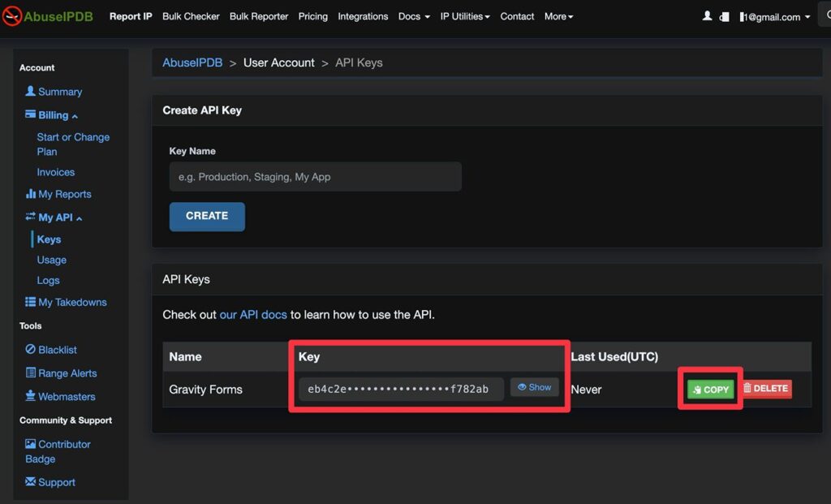Viewport: 831px width, 504px height.
Task: Click the Billing credit card icon
Action: tap(30, 114)
